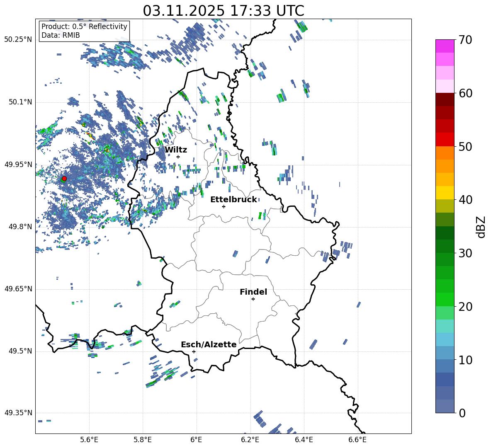Click the dark green 30 dBZ band
The image size is (491, 448).
click(445, 246)
